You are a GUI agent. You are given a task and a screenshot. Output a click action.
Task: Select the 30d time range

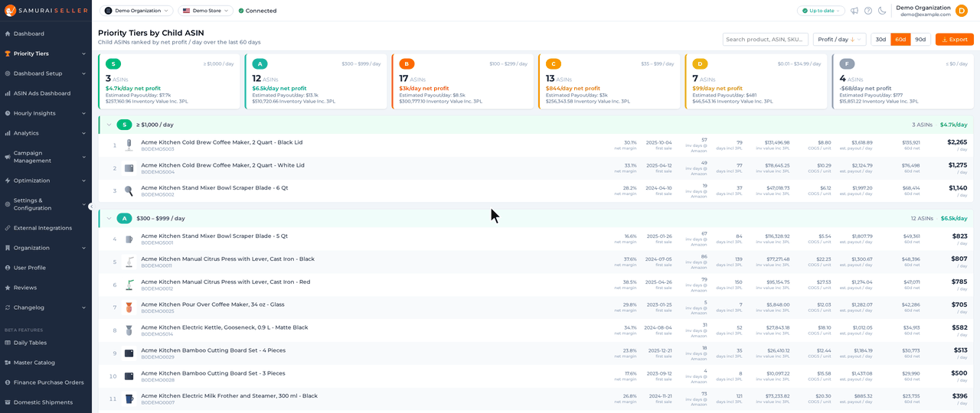[880, 39]
